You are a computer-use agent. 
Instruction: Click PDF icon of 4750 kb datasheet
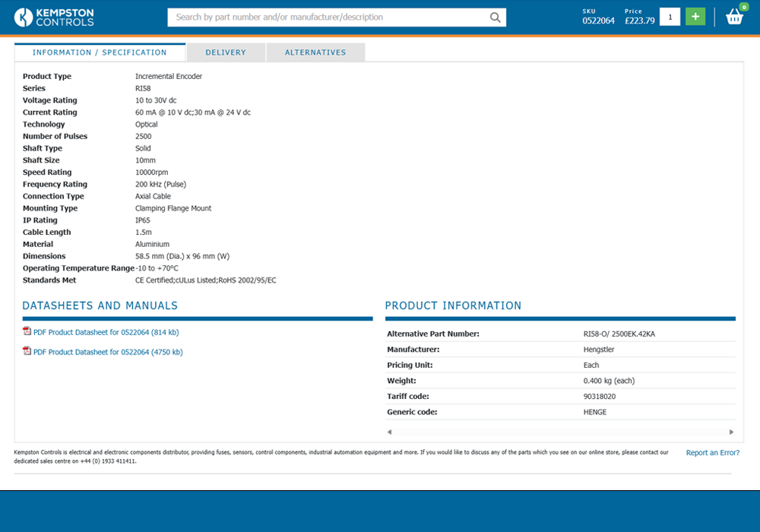(x=27, y=351)
